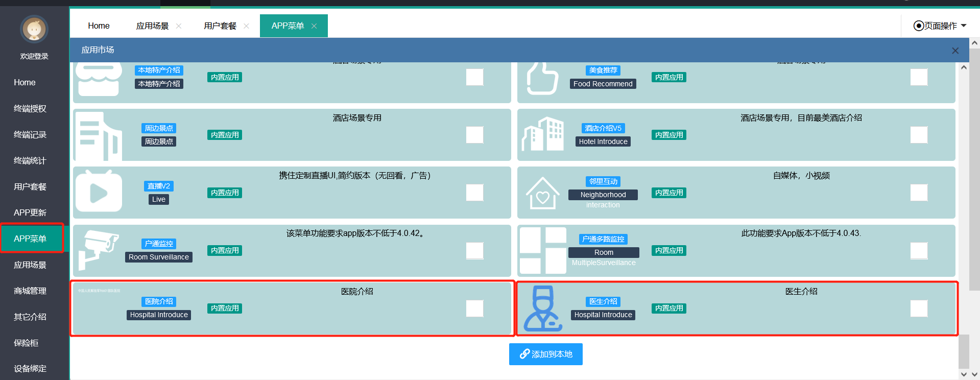This screenshot has height=380, width=980.
Task: Click the Neighborhood interaction house icon
Action: [x=542, y=193]
